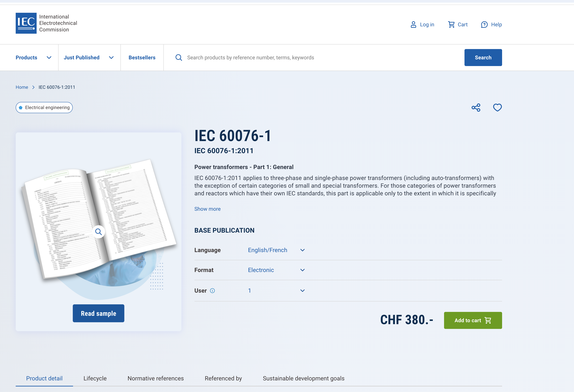574x392 pixels.
Task: Click the Log in link text
Action: [427, 25]
